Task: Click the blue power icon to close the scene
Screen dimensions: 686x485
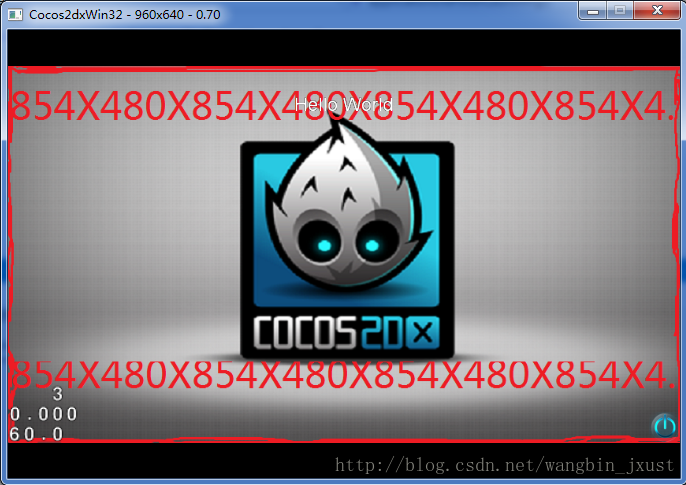Action: coord(664,425)
